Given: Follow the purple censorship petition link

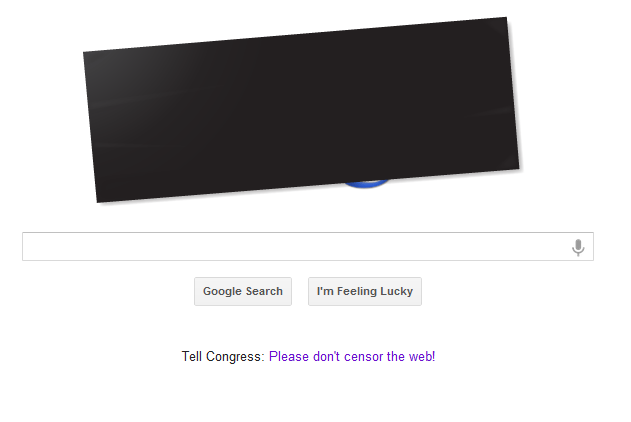Looking at the screenshot, I should [352, 356].
